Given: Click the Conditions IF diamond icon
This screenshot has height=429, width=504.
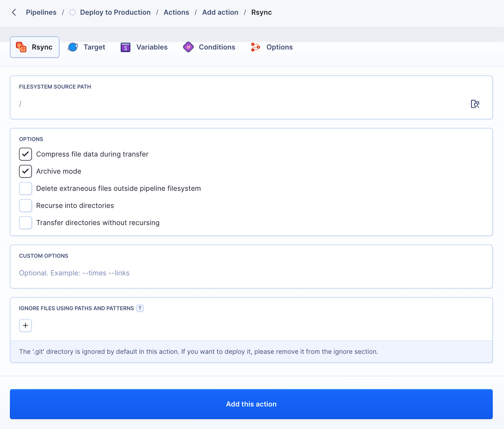Looking at the screenshot, I should (188, 47).
